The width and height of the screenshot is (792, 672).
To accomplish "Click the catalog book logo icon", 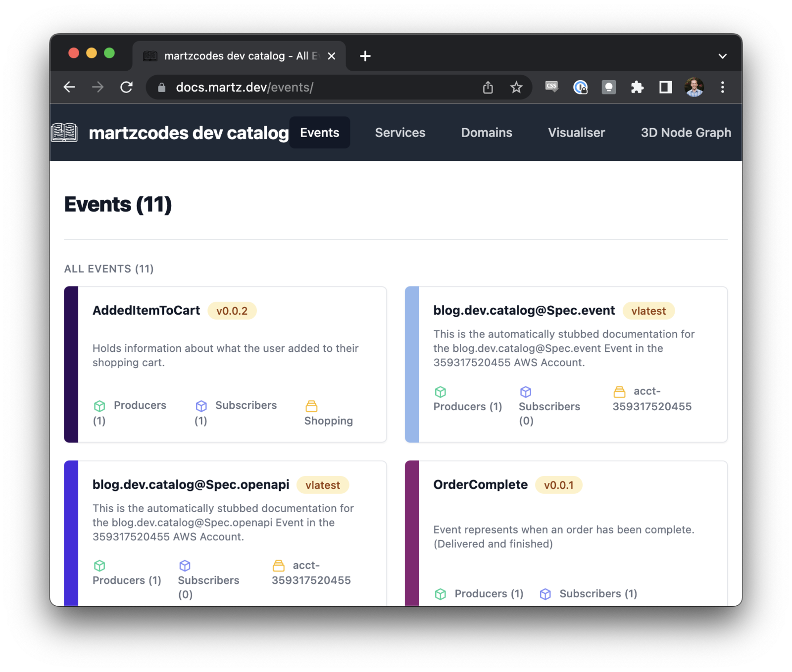I will (64, 133).
